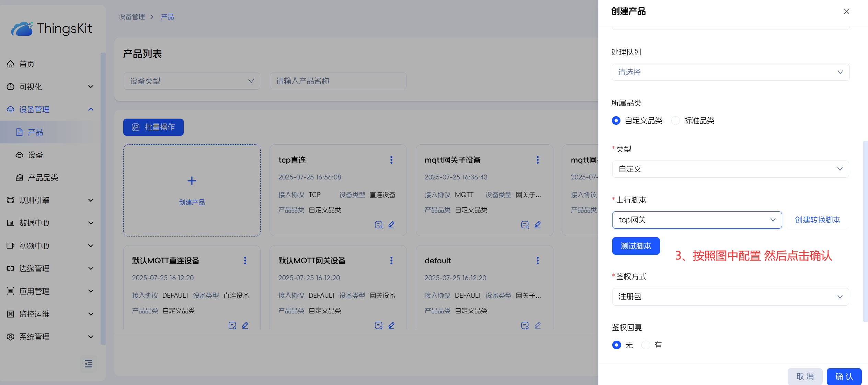Select 标准品类 radio option
868x385 pixels.
675,121
